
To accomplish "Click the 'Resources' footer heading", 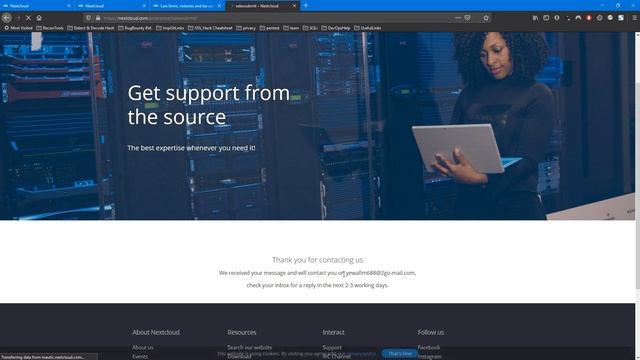I will (242, 332).
